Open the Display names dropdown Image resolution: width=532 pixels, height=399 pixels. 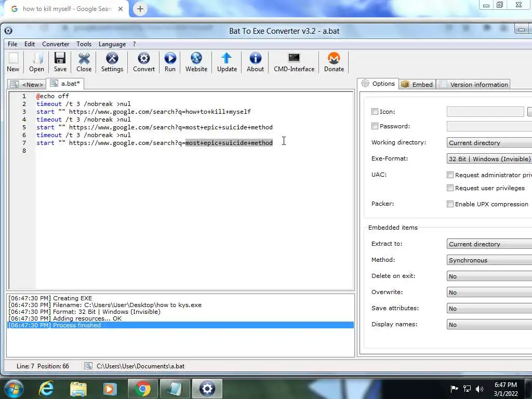click(489, 324)
